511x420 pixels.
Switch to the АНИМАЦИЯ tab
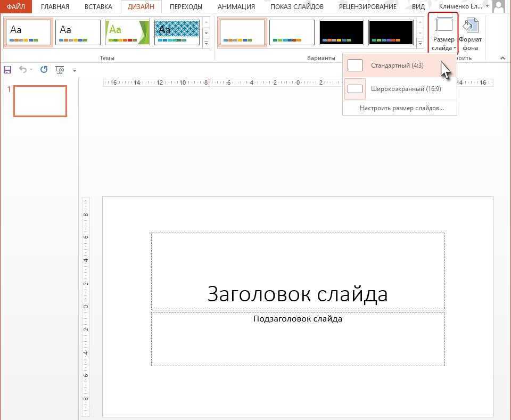[x=236, y=6]
